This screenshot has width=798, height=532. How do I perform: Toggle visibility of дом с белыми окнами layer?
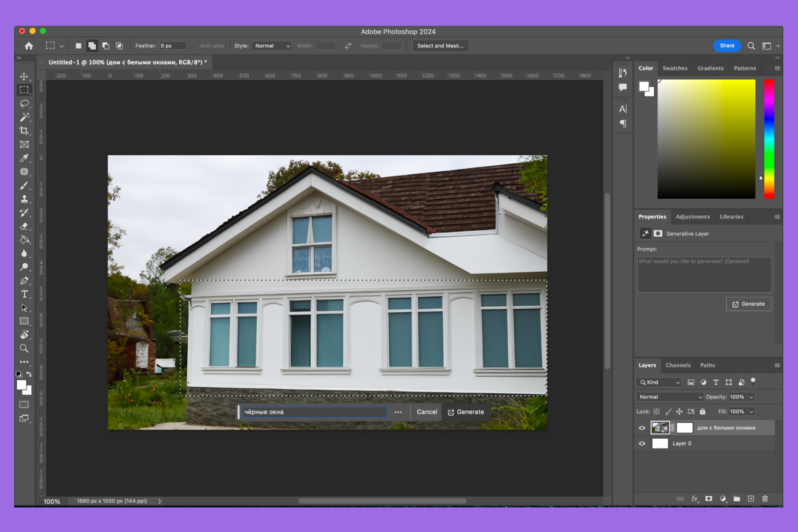642,428
